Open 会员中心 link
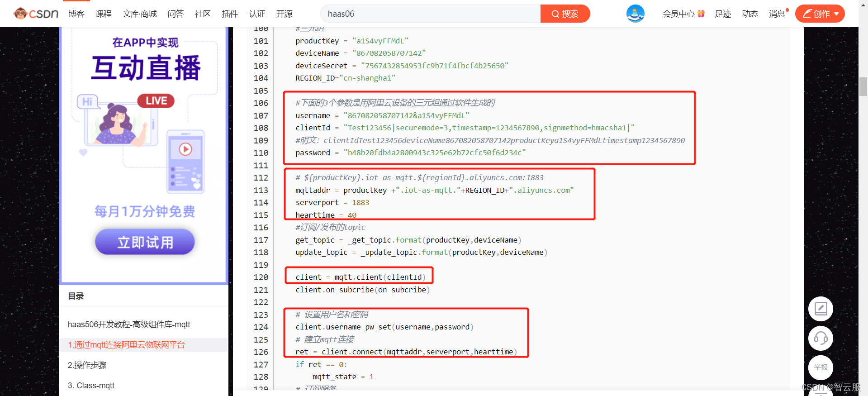This screenshot has width=868, height=396. pyautogui.click(x=678, y=14)
